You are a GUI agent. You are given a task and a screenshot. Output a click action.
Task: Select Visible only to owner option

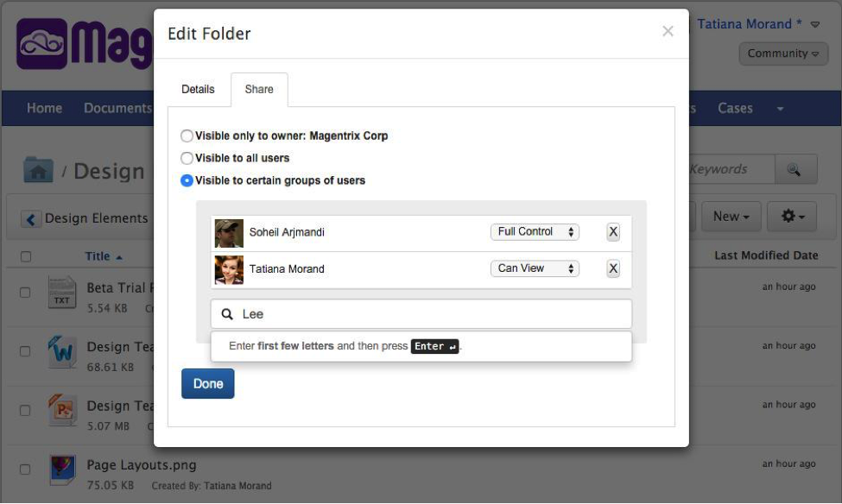[187, 136]
